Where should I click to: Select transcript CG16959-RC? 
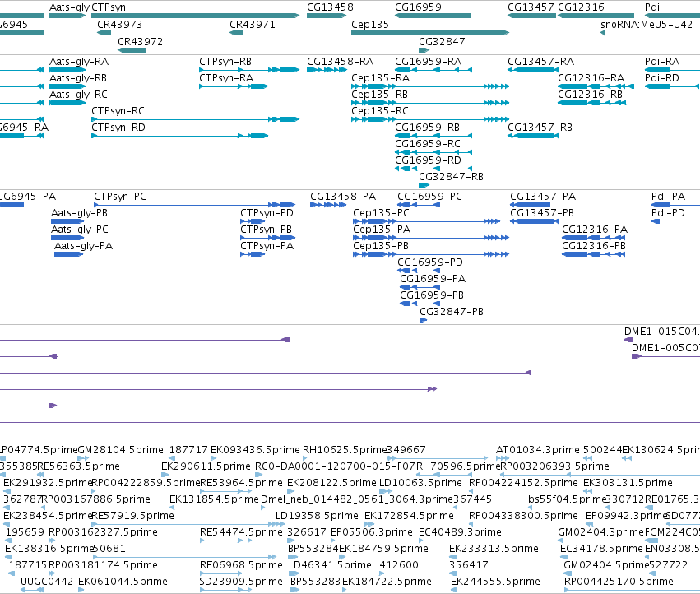(433, 152)
